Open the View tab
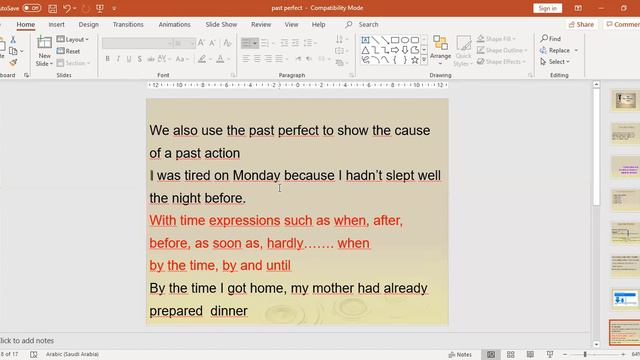 click(291, 24)
